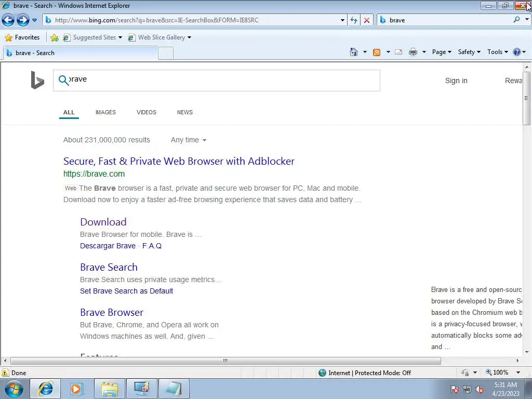Open the Tools menu
This screenshot has width=532, height=399.
(x=497, y=52)
